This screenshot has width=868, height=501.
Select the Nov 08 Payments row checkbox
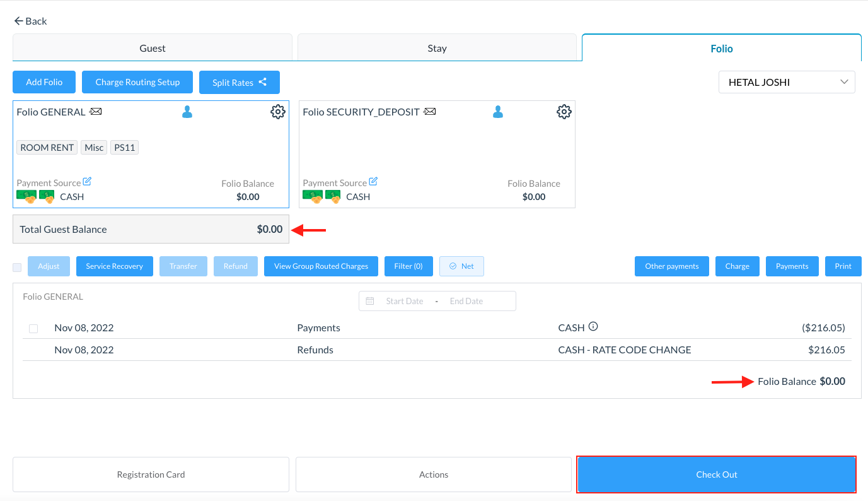tap(33, 329)
